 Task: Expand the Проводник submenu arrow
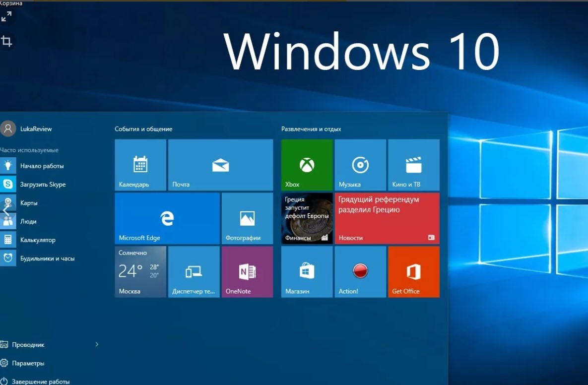click(97, 344)
